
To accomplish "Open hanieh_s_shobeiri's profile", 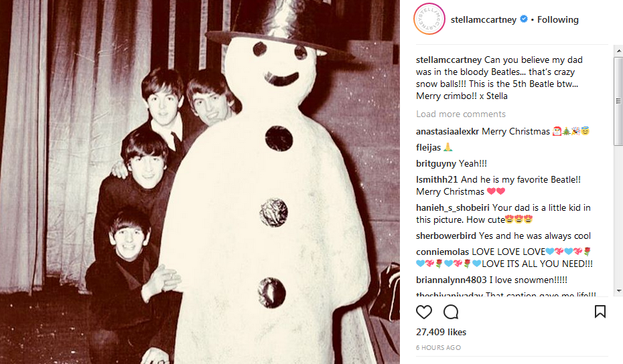I will [x=453, y=207].
